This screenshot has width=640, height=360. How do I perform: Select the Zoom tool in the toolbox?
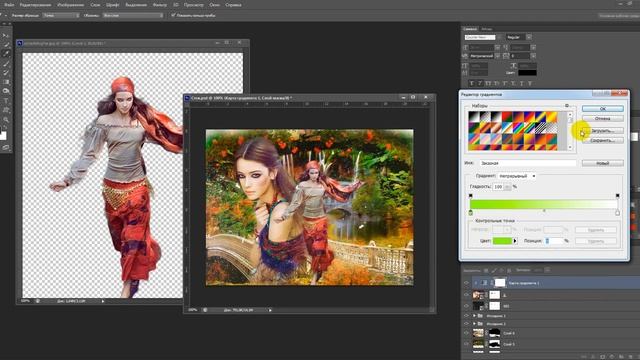point(6,120)
